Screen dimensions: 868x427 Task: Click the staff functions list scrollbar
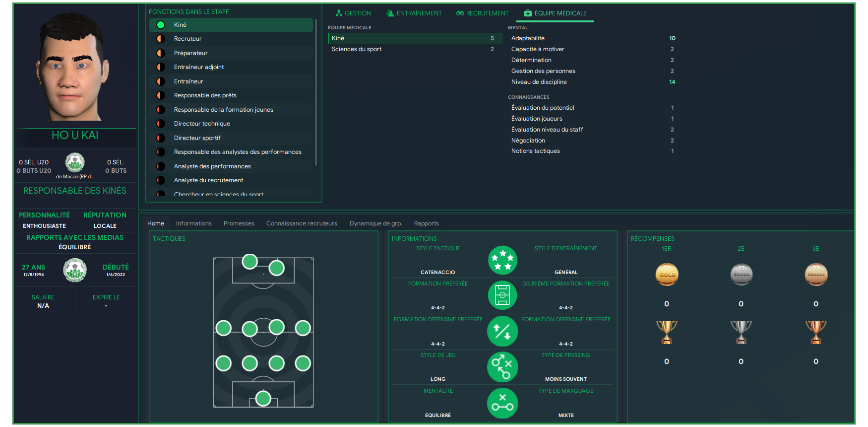click(316, 92)
